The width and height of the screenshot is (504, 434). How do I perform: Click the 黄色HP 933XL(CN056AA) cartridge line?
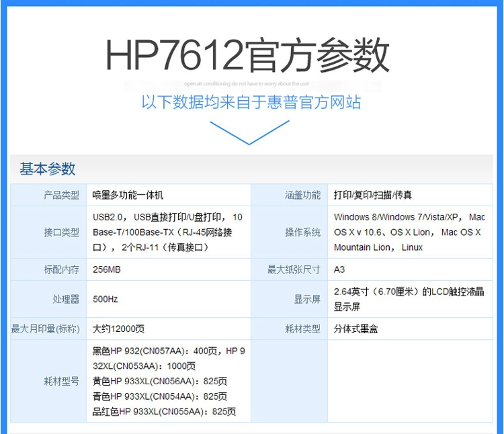coord(160,382)
